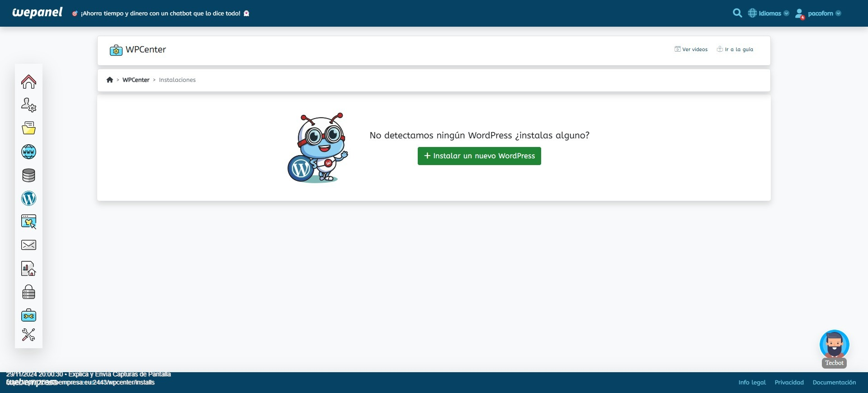Click the WPCenter title toolbox icon
This screenshot has height=393, width=868.
[116, 50]
